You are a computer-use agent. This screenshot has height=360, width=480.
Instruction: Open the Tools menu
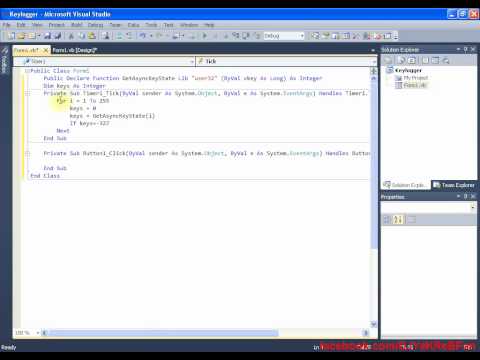[151, 25]
